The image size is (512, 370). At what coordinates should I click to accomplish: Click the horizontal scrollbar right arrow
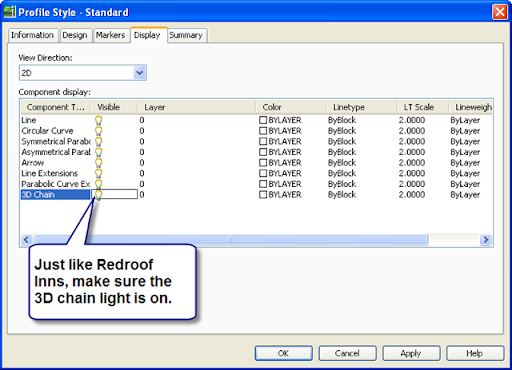(486, 240)
